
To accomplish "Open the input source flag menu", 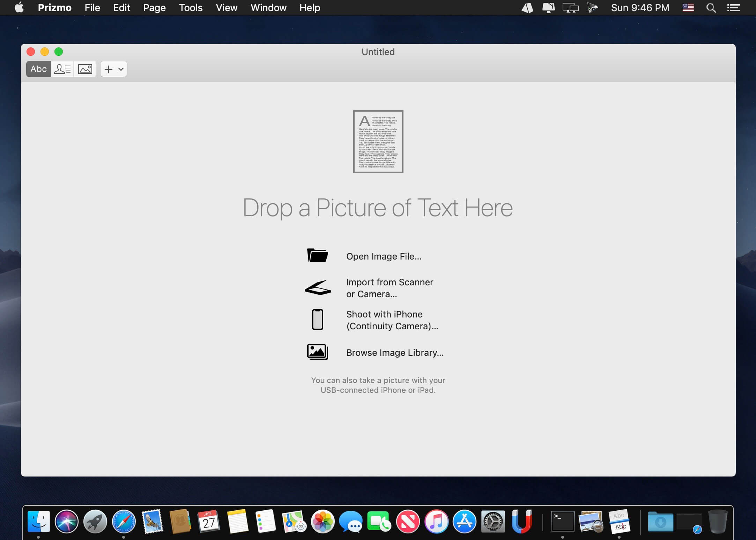I will coord(688,8).
